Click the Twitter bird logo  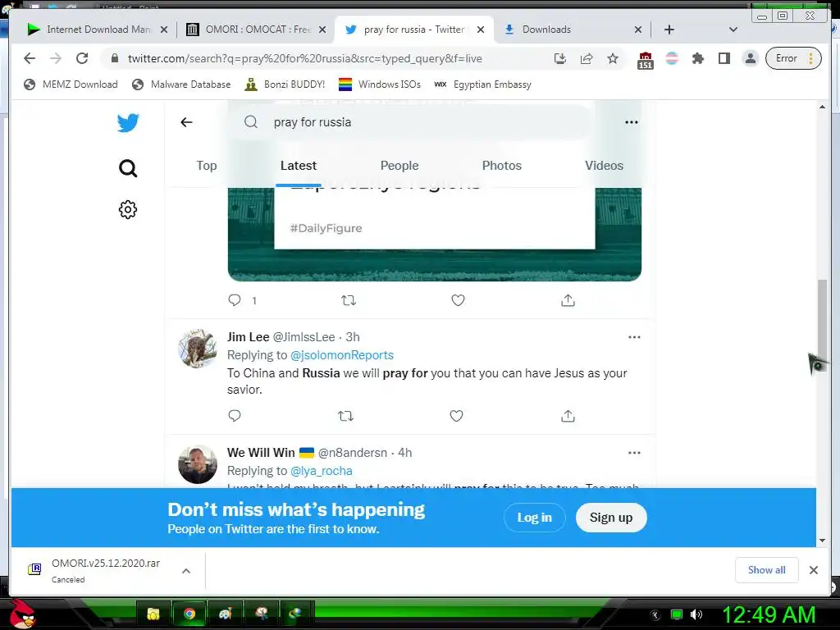point(128,123)
